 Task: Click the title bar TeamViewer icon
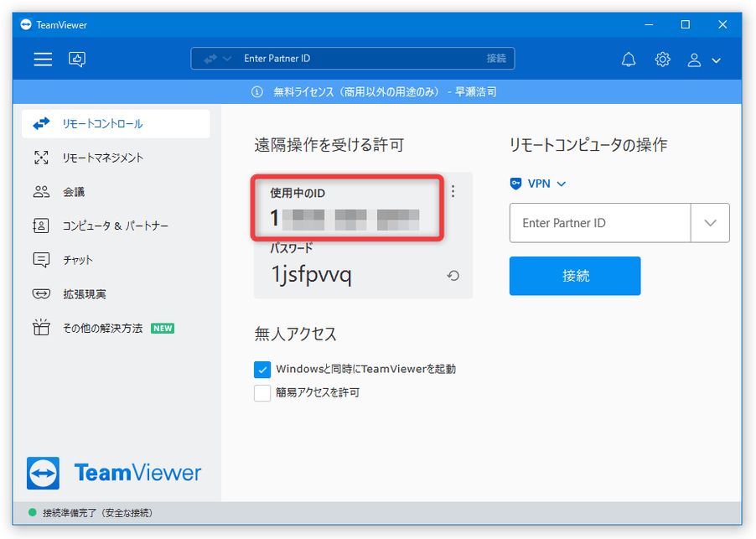[x=26, y=24]
